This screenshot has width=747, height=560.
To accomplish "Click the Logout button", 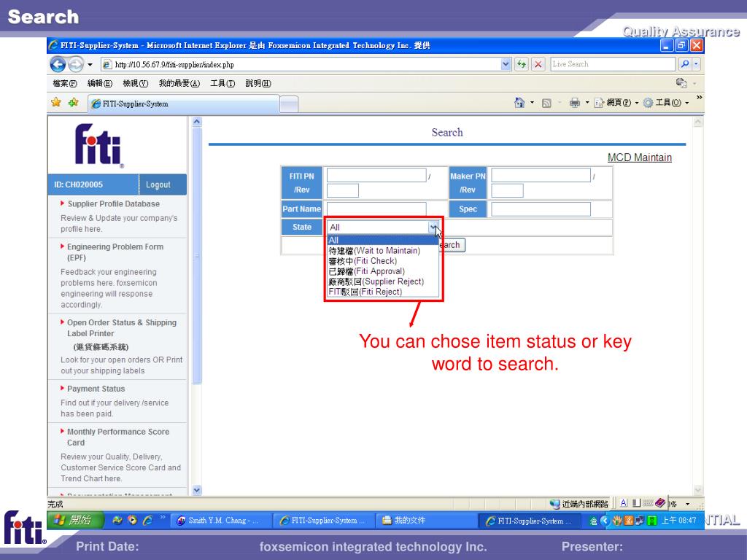I will (x=158, y=184).
